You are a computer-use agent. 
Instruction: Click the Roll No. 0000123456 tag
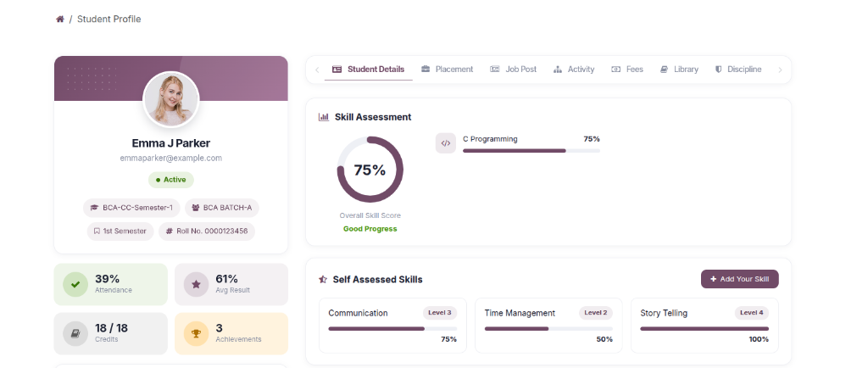click(207, 231)
